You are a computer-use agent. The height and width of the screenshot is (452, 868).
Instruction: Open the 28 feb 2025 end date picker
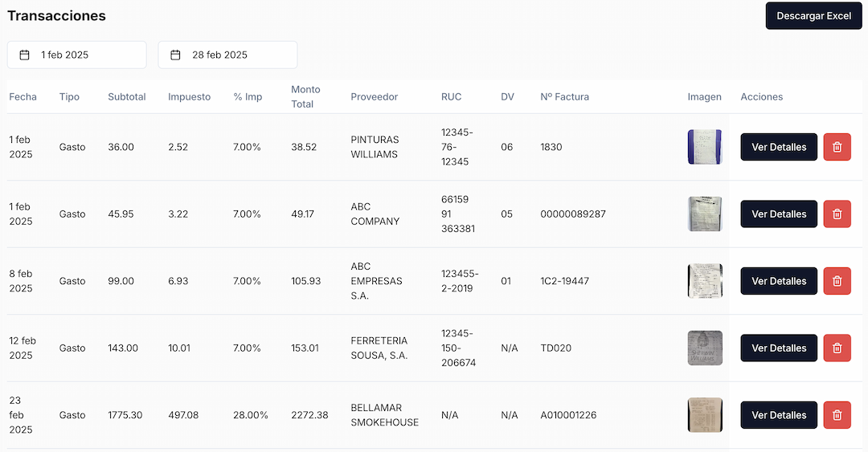pos(228,55)
